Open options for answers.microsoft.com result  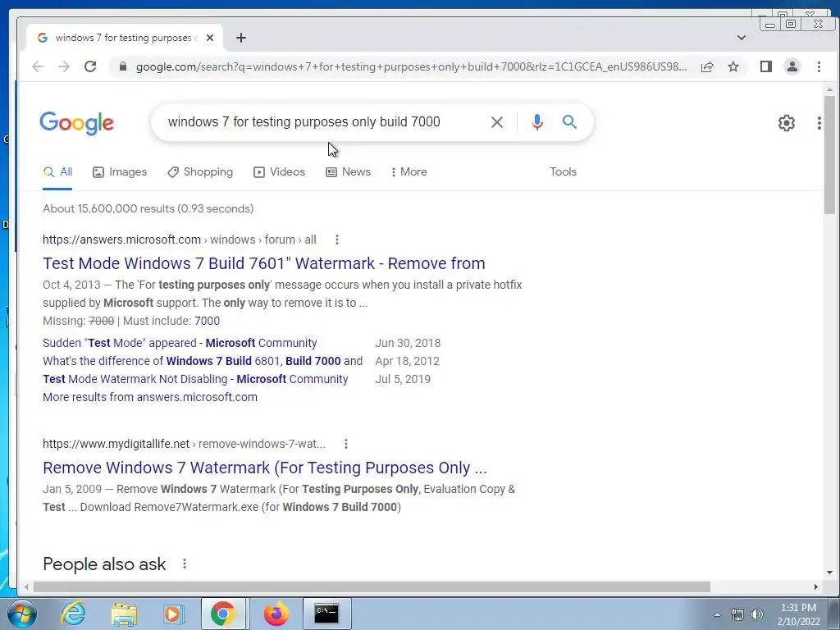[337, 240]
